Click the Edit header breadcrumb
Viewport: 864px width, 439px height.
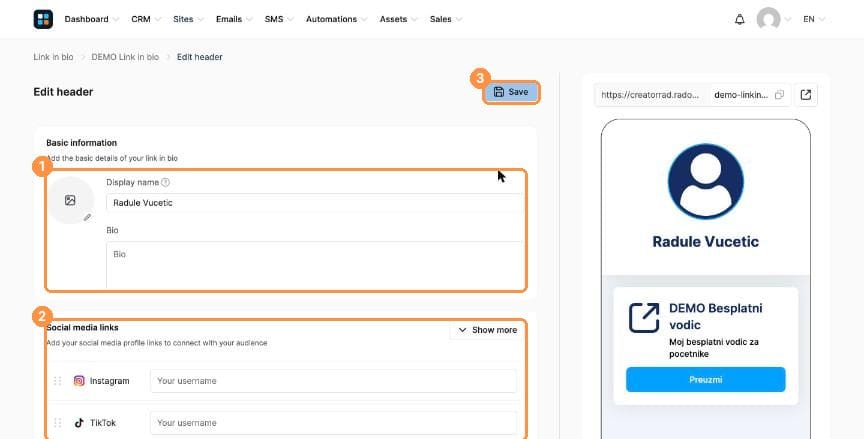tap(199, 57)
